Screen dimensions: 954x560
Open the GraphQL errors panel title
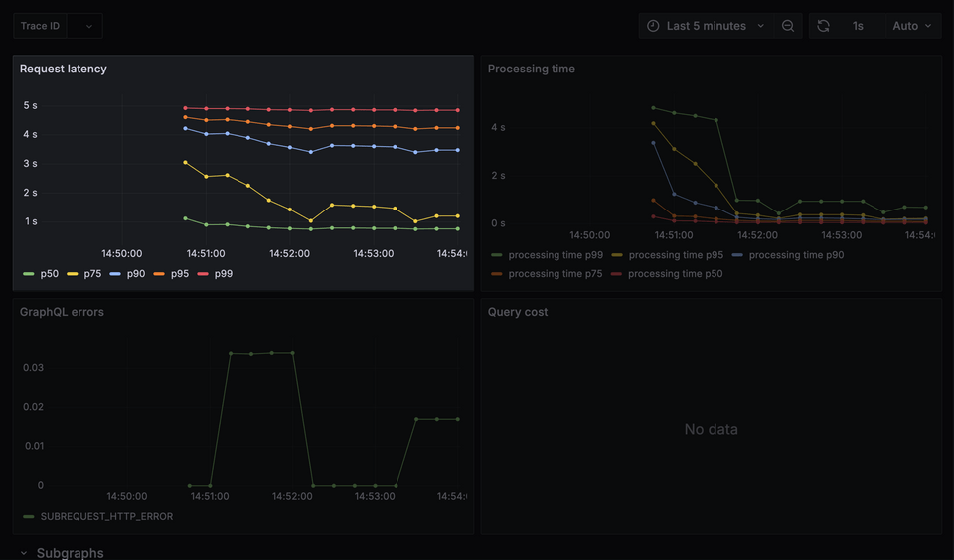62,312
